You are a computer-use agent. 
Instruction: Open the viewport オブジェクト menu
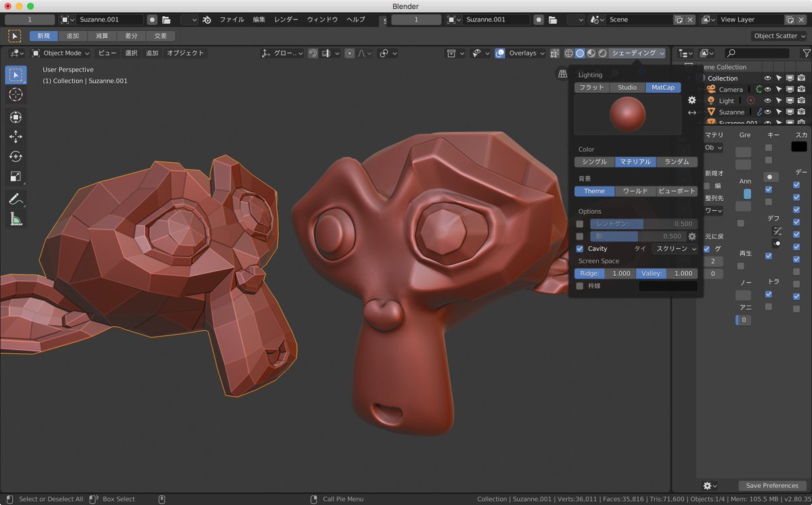185,53
